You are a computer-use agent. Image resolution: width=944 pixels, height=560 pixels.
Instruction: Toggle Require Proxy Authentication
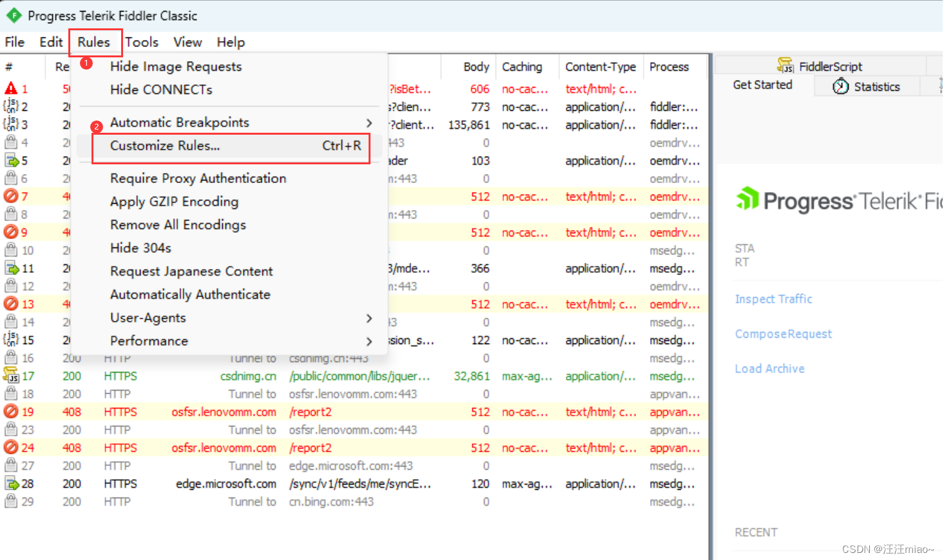[229, 179]
